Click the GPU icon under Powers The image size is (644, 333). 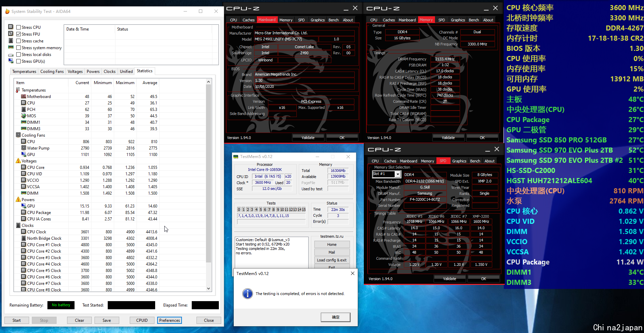coord(24,206)
